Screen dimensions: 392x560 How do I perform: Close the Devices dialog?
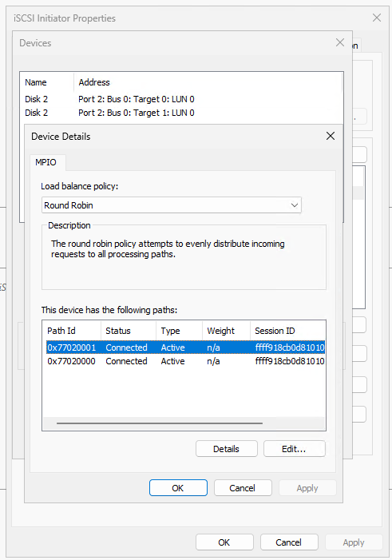click(340, 43)
